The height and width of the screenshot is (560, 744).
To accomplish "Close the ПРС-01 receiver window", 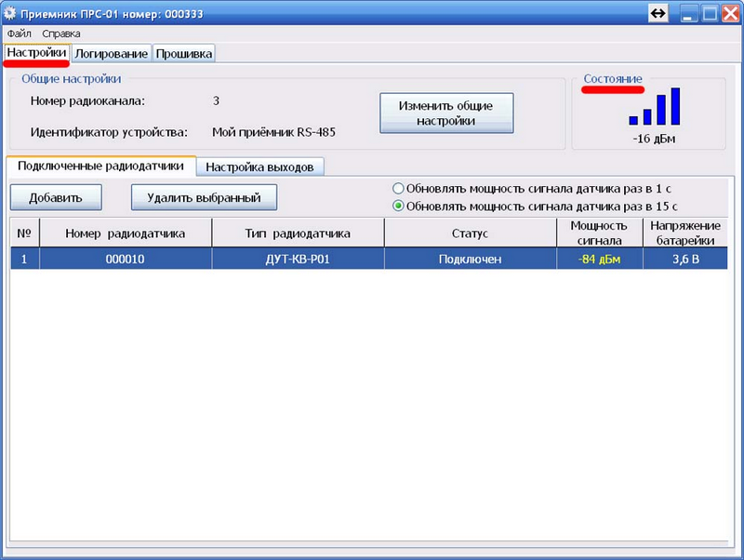I will pos(730,13).
